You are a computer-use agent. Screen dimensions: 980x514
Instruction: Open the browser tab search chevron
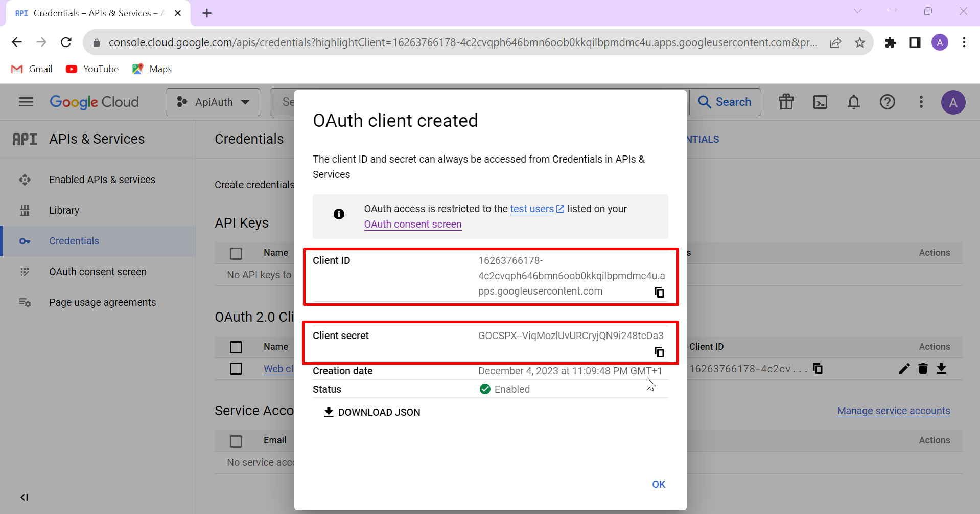pos(858,11)
